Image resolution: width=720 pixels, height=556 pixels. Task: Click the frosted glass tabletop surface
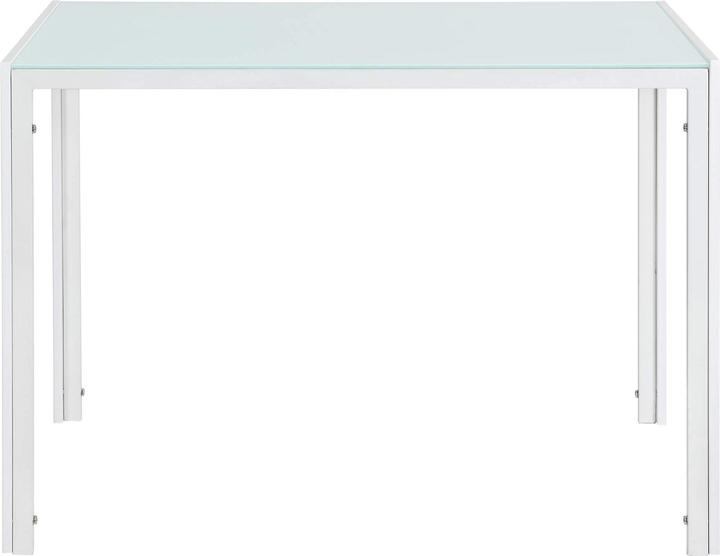pos(360,34)
